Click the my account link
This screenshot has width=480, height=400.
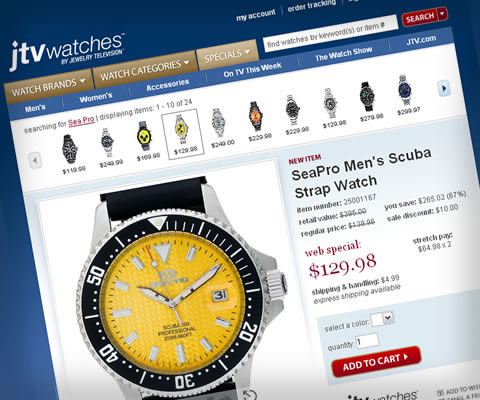[256, 15]
